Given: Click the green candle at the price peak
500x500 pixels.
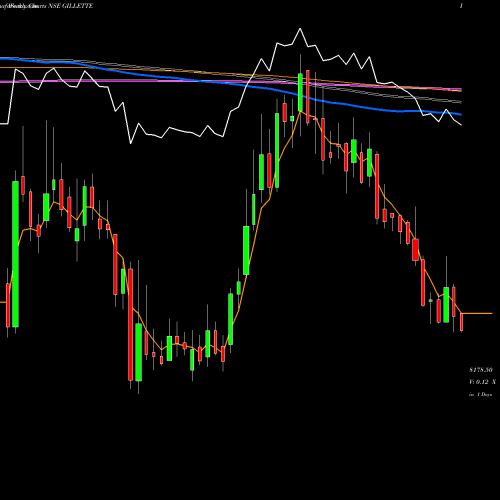Looking at the screenshot, I should (300, 92).
